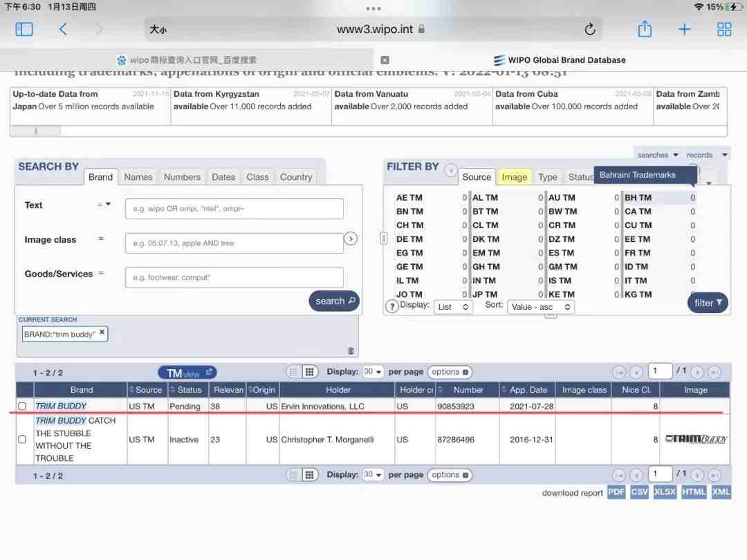Switch to grid view below results

coord(309,475)
